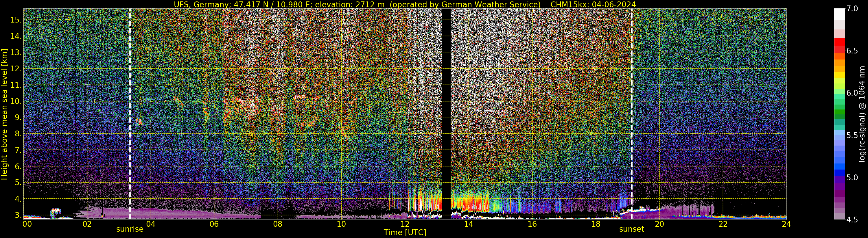Click the 4 km height tick label
Screen dimensions: 868x238
tap(18, 199)
